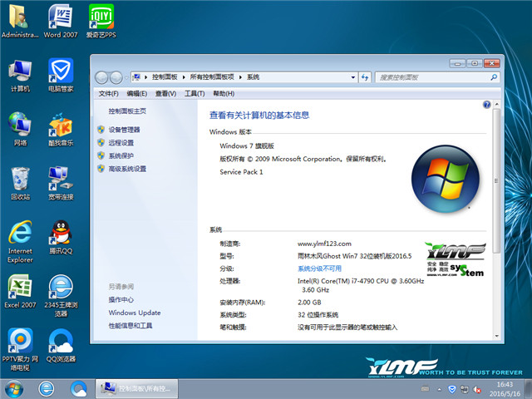532x399 pixels.
Task: Click the help question mark icon
Action: (486, 105)
